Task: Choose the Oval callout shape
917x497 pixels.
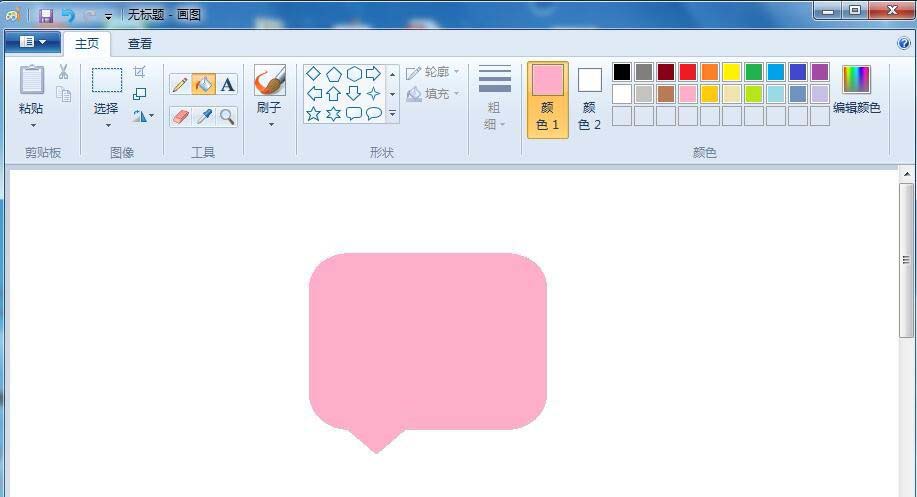Action: coord(374,113)
